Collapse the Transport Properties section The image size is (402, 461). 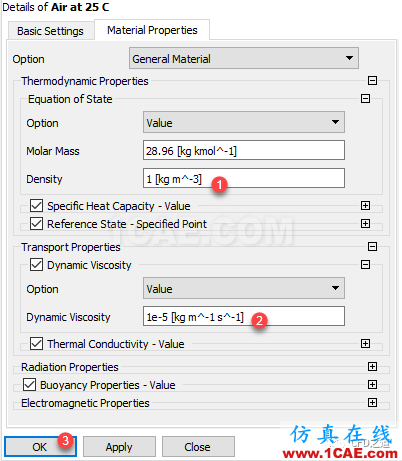point(372,247)
